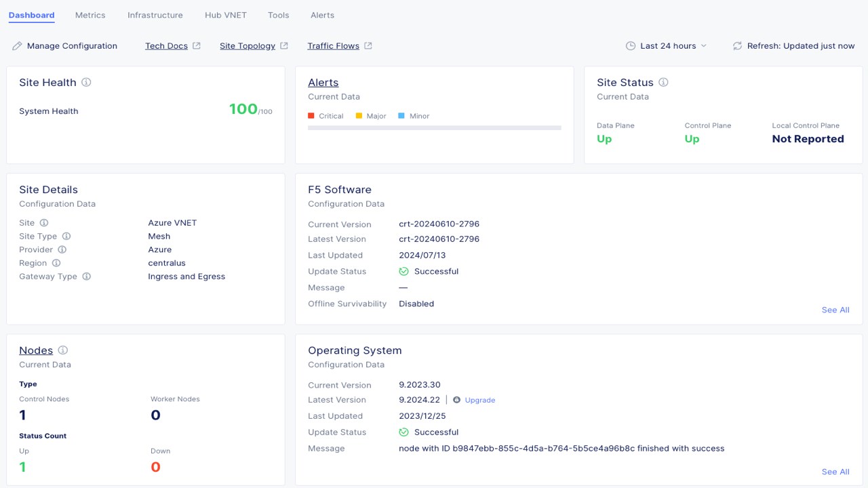Switch to the Dashboard tab
The image size is (868, 488).
pos(31,15)
